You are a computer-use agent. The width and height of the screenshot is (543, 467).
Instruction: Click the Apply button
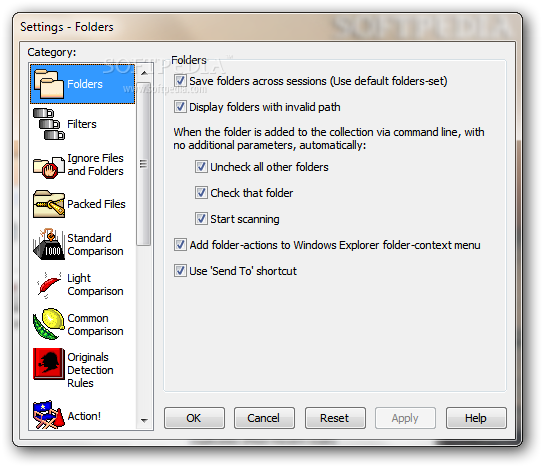click(405, 418)
